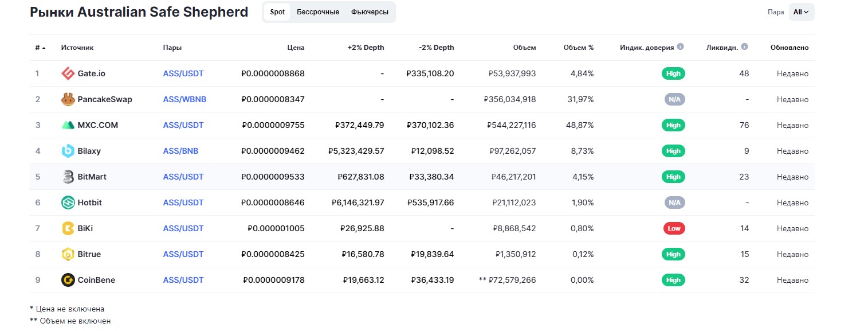Select the Spot tab
Viewport: 868px width, 331px height.
pyautogui.click(x=277, y=12)
